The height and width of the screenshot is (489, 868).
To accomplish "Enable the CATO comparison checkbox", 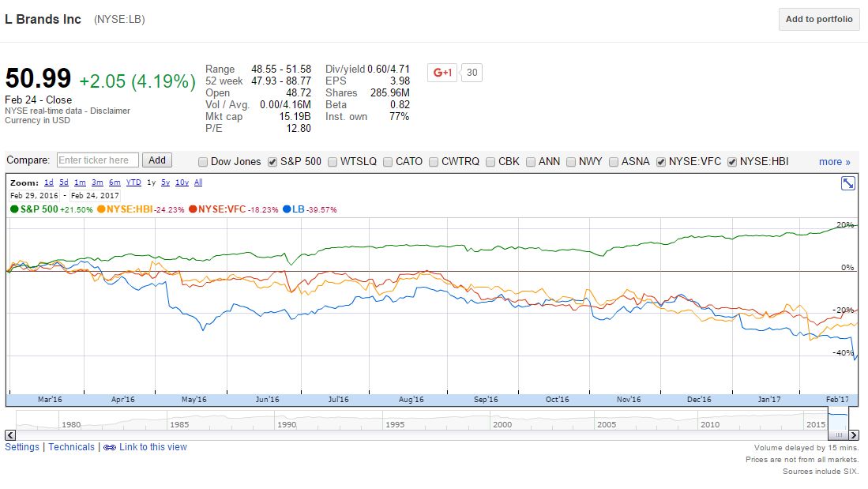I will 388,162.
